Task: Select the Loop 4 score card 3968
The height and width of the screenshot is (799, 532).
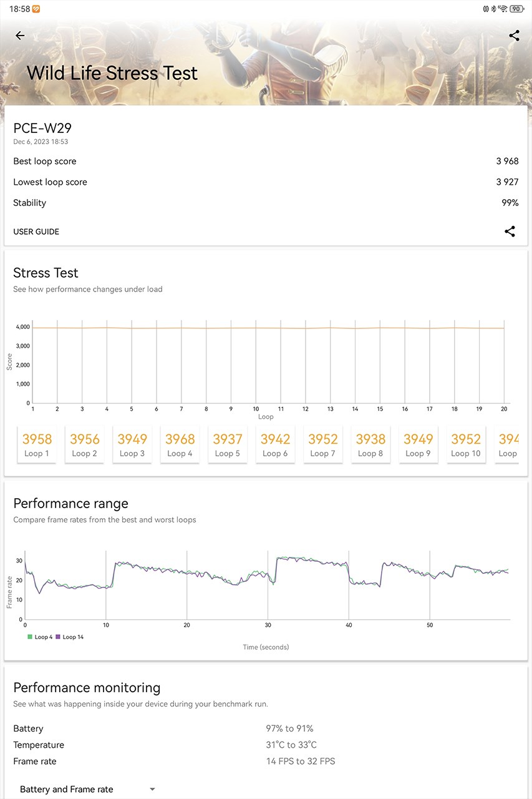Action: [180, 444]
